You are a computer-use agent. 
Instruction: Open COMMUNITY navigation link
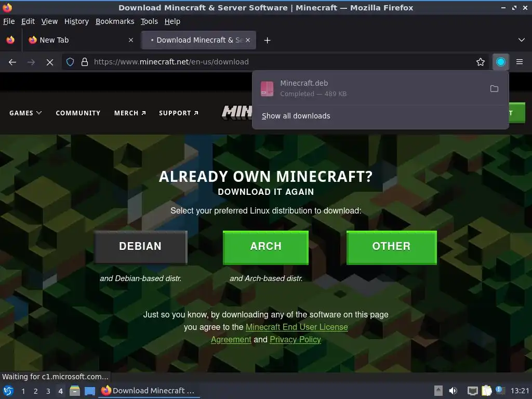tap(78, 113)
